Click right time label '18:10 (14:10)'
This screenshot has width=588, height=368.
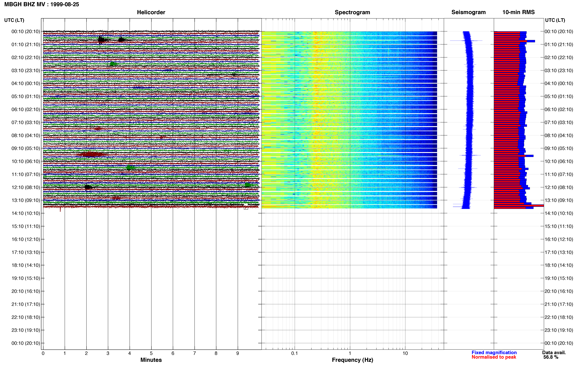[559, 265]
